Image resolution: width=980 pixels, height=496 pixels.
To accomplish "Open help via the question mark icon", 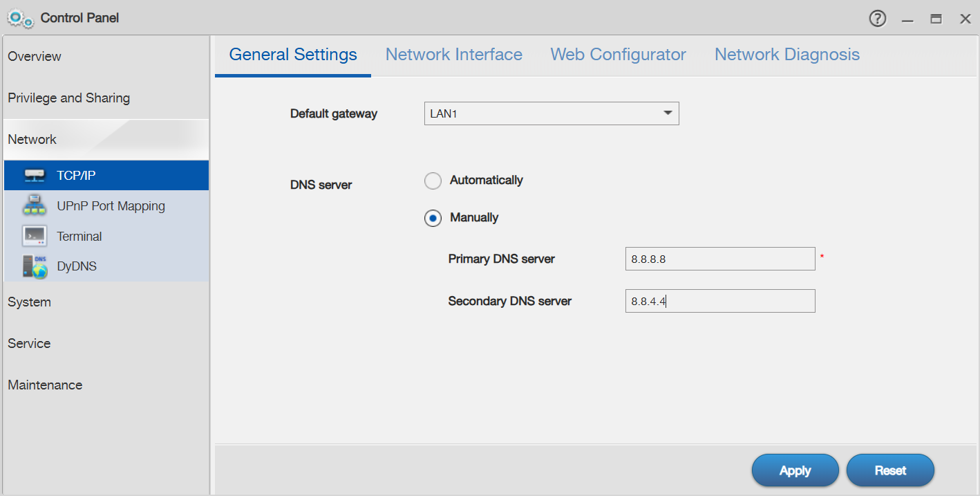I will click(x=878, y=19).
